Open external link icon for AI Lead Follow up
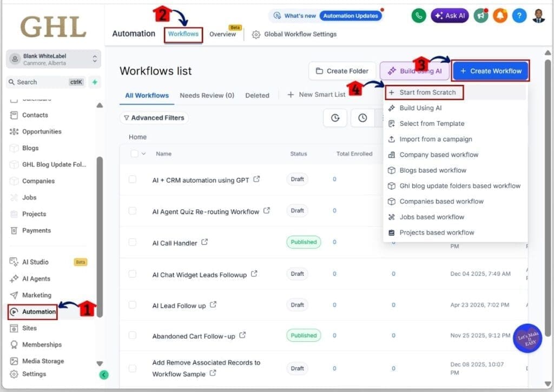Screen dimensions: 554x392 point(213,304)
